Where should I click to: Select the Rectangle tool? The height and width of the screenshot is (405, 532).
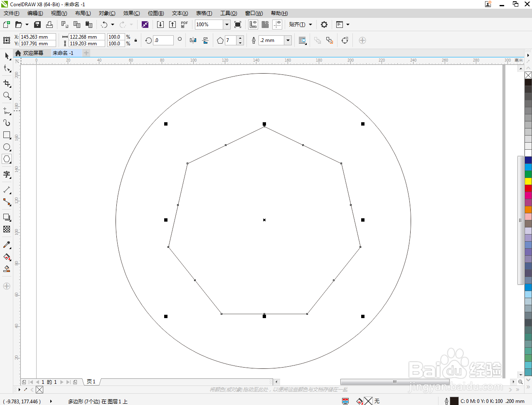click(7, 135)
